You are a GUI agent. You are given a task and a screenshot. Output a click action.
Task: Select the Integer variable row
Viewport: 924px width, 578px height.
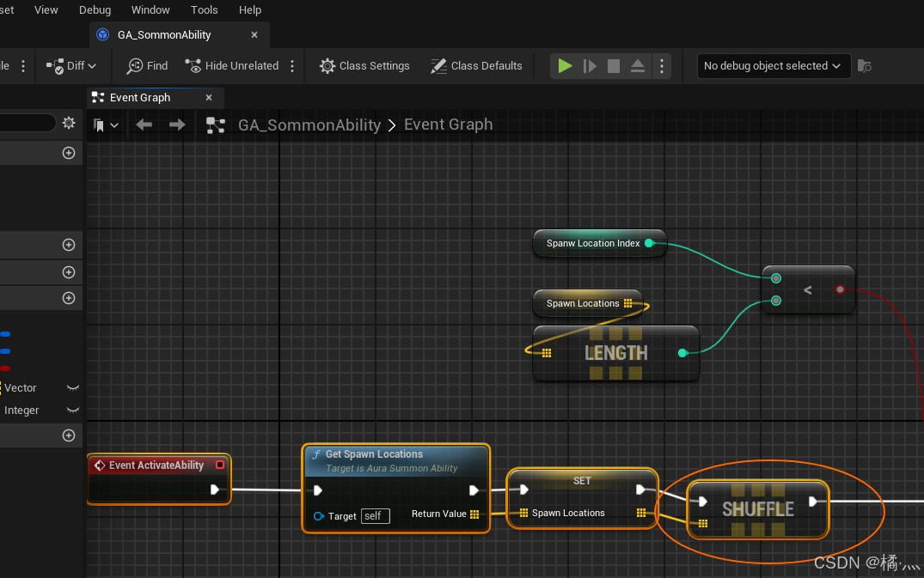(x=40, y=411)
